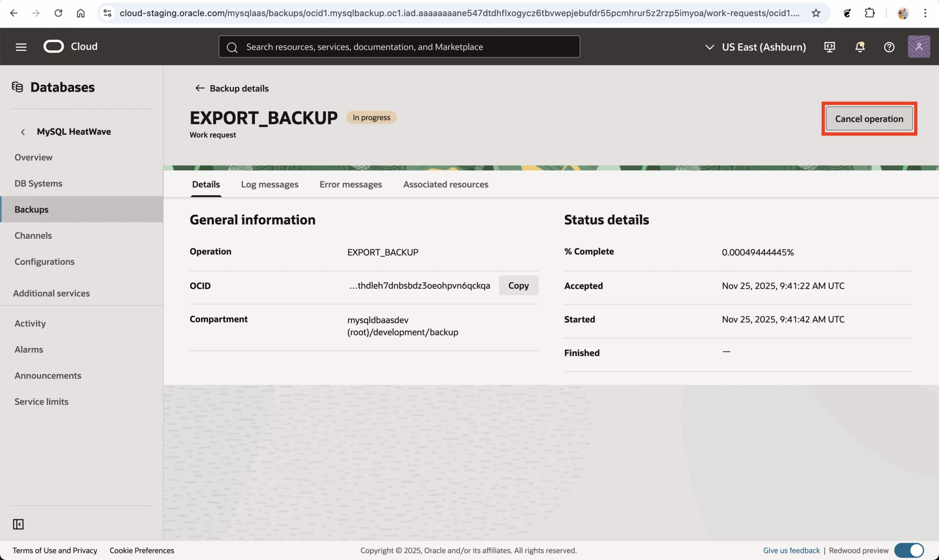Screen dimensions: 939x560
Task: Open the Chrome three-dot menu
Action: click(925, 13)
